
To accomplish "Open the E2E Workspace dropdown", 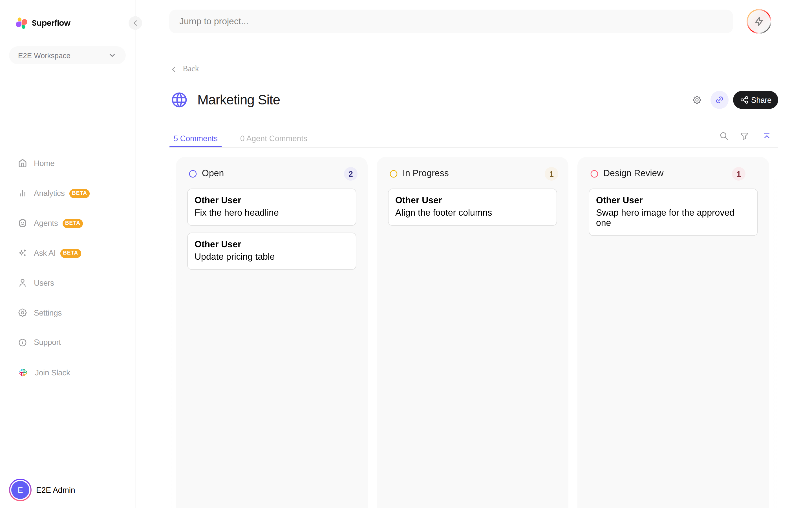I will (x=67, y=55).
